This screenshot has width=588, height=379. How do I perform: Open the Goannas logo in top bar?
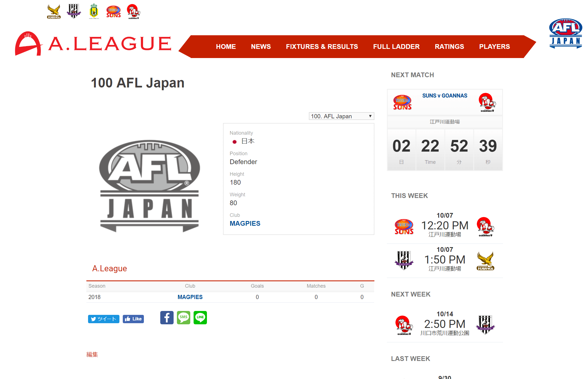[134, 12]
